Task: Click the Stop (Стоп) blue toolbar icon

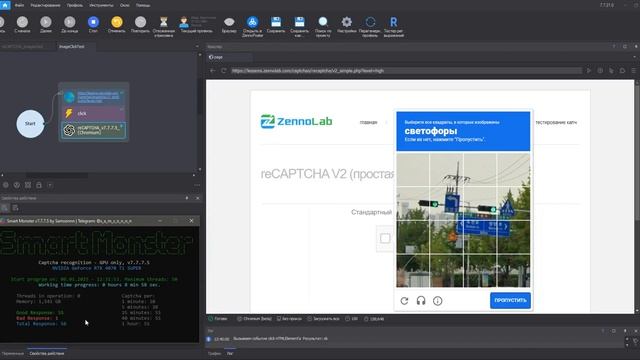Action: (x=93, y=22)
